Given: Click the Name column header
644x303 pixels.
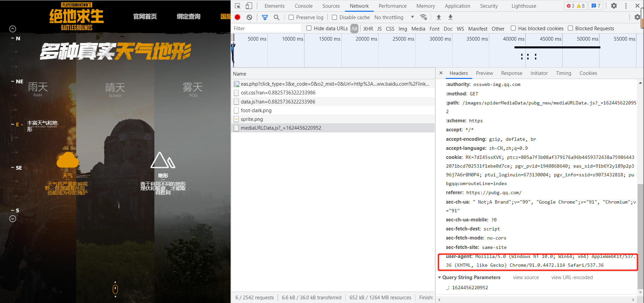Looking at the screenshot, I should 333,74.
